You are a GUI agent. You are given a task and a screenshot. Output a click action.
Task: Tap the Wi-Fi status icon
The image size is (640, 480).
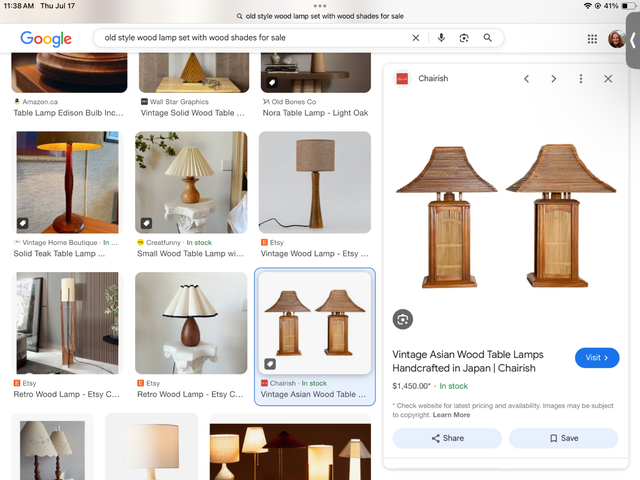[588, 6]
